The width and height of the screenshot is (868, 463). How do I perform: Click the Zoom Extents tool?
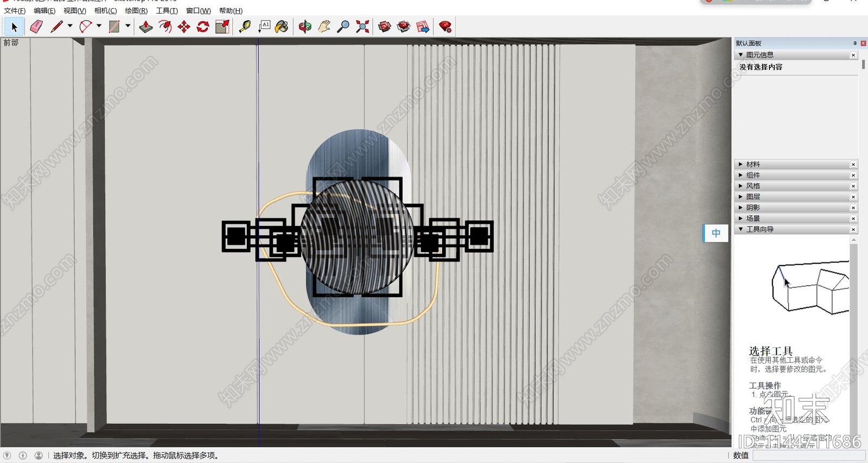(362, 27)
